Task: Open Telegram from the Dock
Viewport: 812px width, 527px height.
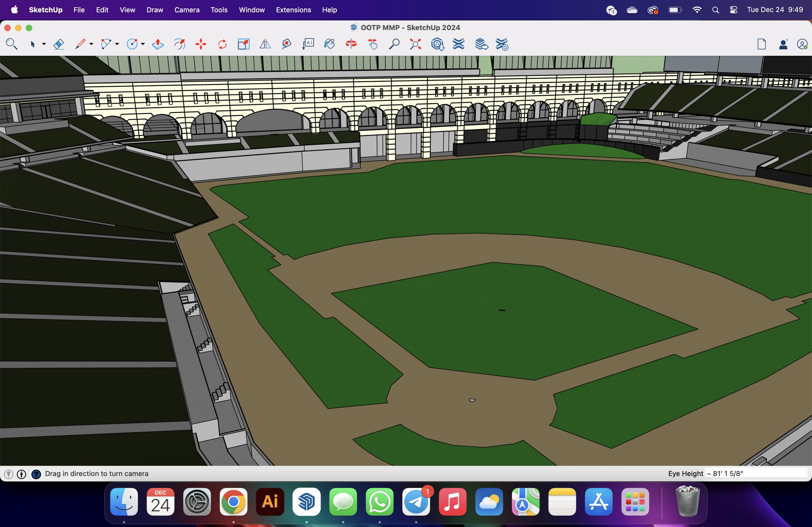Action: [416, 501]
